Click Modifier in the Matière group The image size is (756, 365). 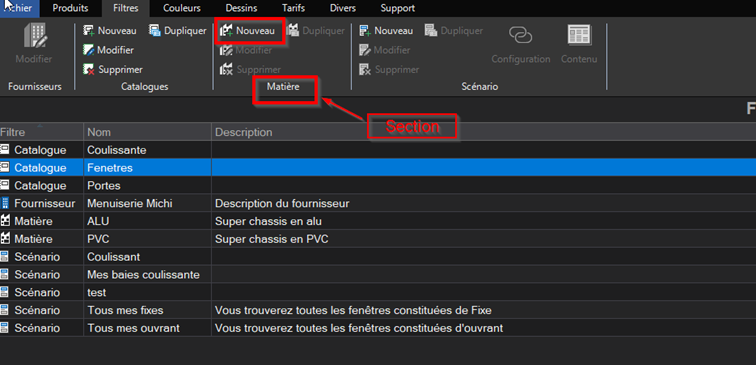click(246, 50)
